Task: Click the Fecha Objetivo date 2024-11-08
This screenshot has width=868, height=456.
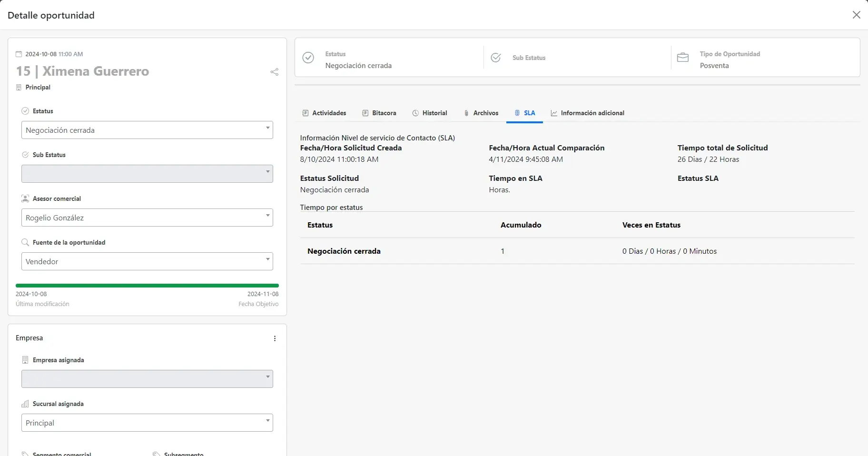Action: (x=263, y=294)
